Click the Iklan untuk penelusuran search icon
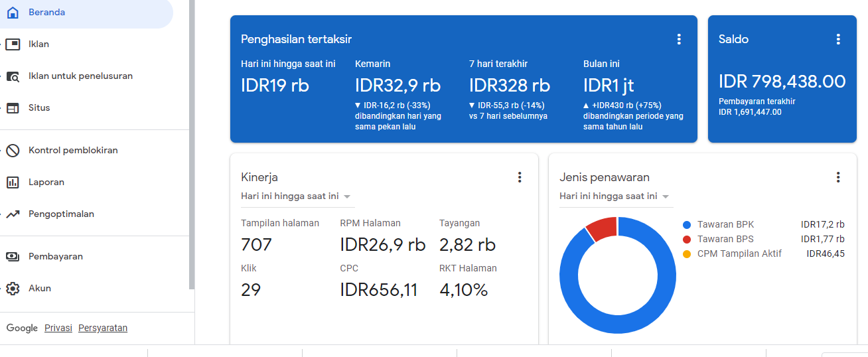The width and height of the screenshot is (868, 357). (x=13, y=76)
